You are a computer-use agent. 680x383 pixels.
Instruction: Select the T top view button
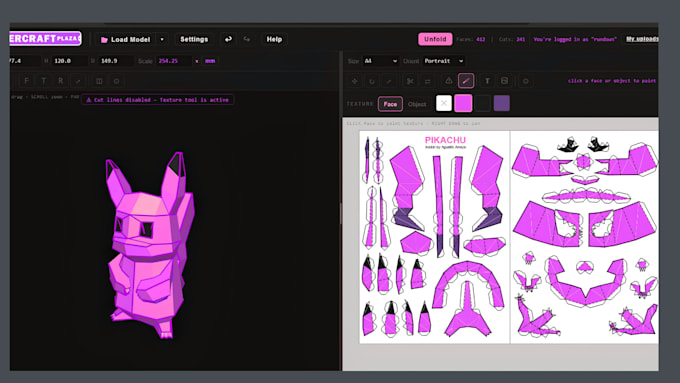[x=44, y=81]
